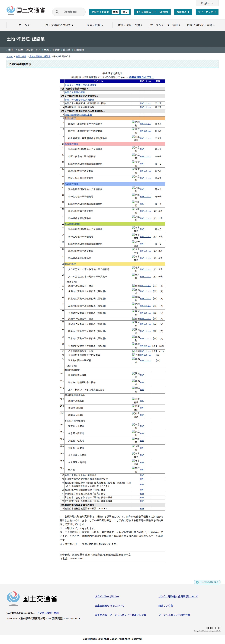Open the 大阪圏の概況 link in blue row
The width and height of the screenshot is (225, 644).
[71, 184]
